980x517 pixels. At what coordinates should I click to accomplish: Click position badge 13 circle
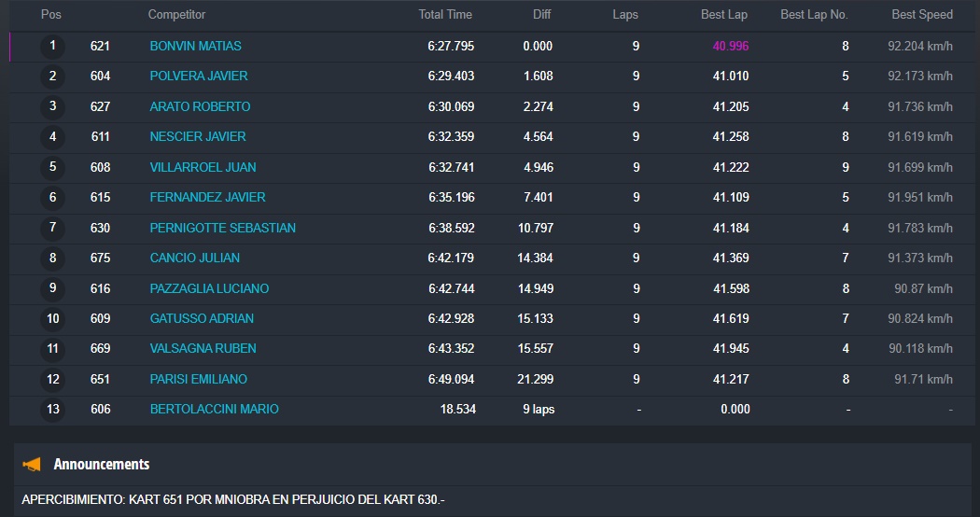[x=52, y=409]
